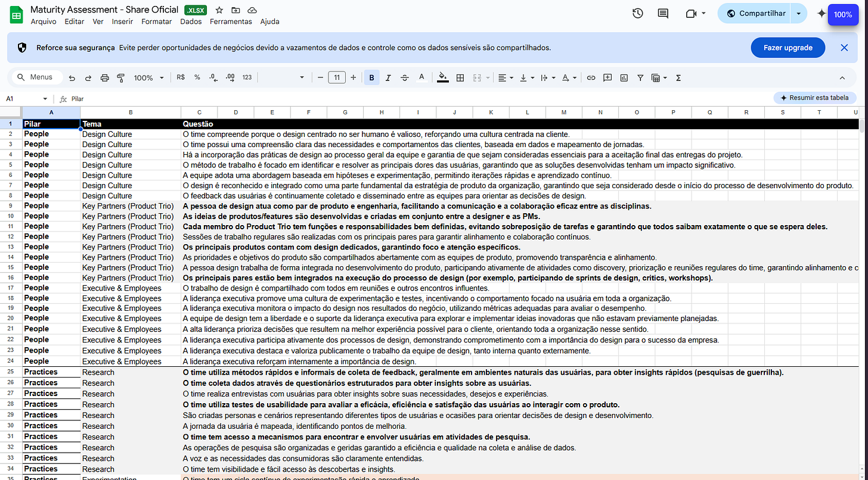Start a video call with camera icon
This screenshot has width=868, height=480.
tap(692, 13)
